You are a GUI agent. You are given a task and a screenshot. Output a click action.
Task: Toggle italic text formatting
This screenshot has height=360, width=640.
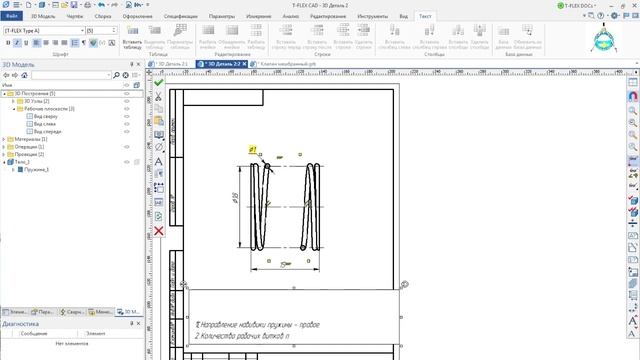click(x=17, y=42)
